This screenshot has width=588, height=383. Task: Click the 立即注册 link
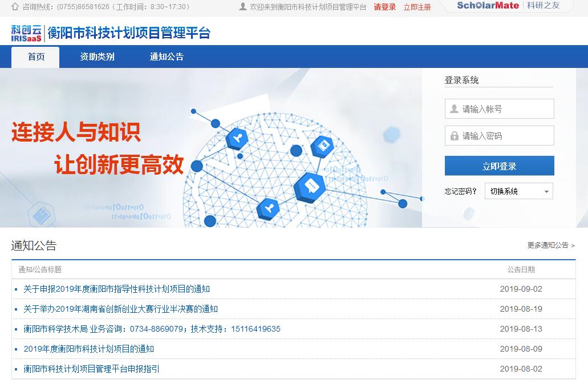coord(417,7)
